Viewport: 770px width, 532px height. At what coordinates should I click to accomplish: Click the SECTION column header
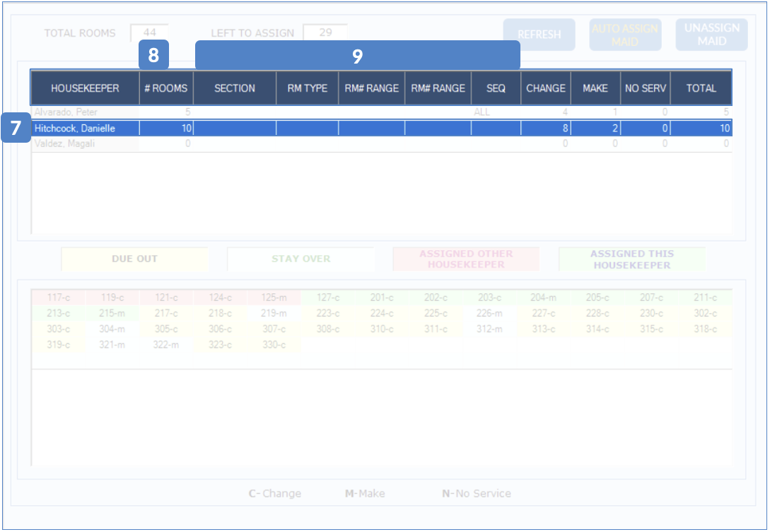[x=235, y=88]
